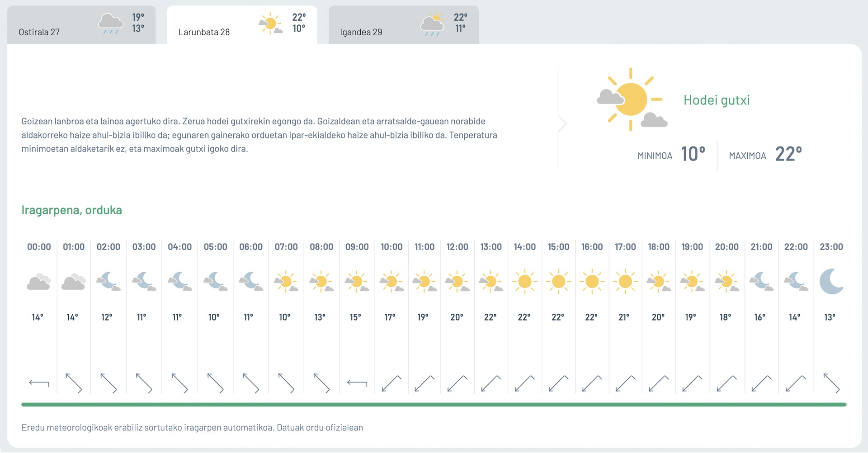Image resolution: width=868 pixels, height=453 pixels.
Task: Click the wind arrow under 12:00
Action: 458,383
